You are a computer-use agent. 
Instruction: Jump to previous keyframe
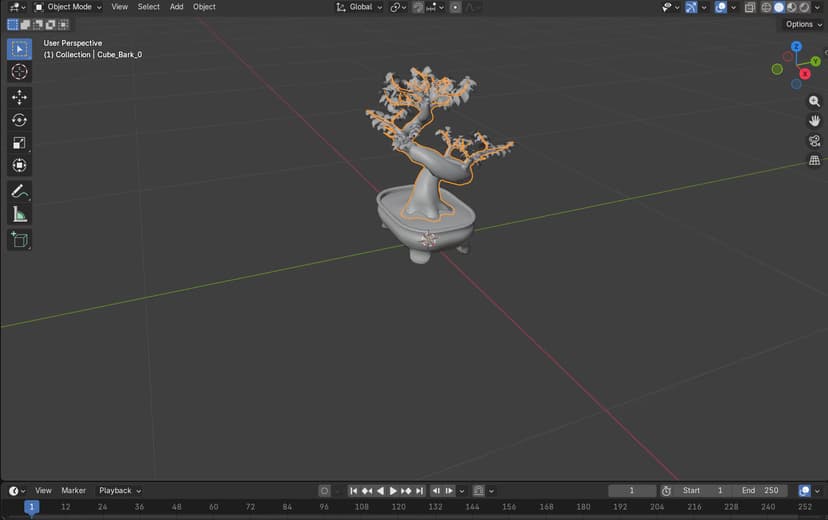click(366, 490)
